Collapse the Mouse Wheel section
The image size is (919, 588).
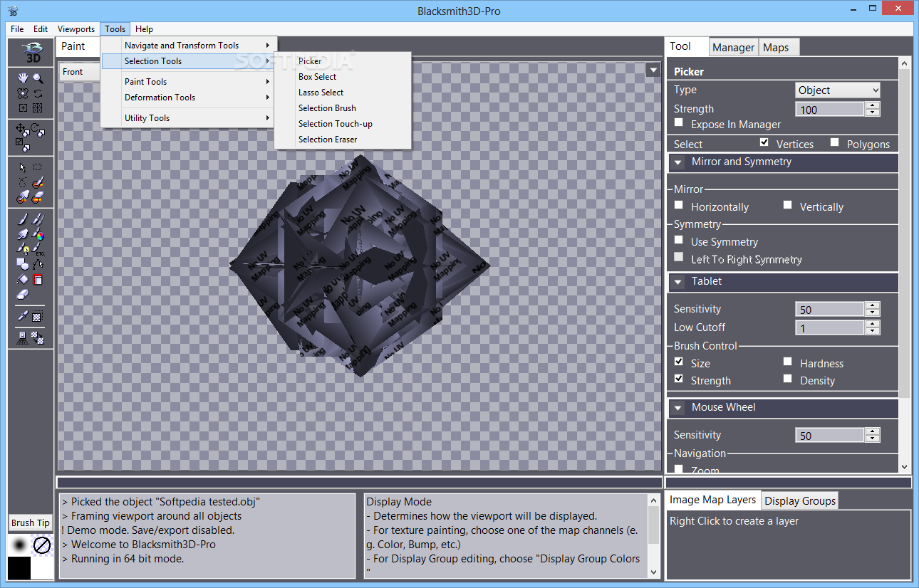pyautogui.click(x=678, y=408)
